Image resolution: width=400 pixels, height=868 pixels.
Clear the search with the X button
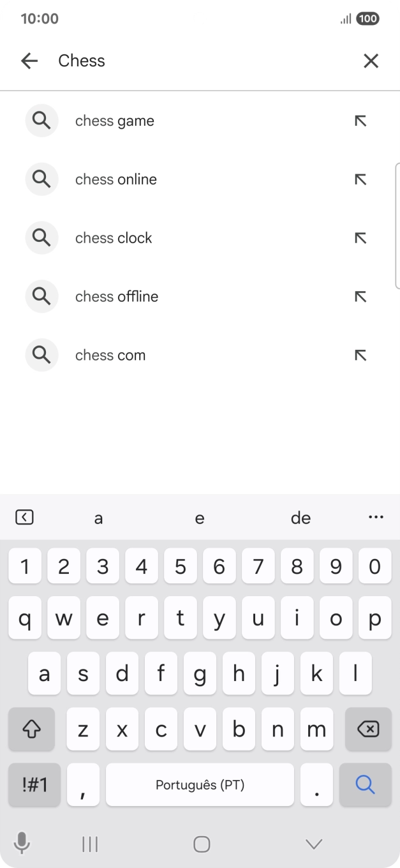[371, 60]
